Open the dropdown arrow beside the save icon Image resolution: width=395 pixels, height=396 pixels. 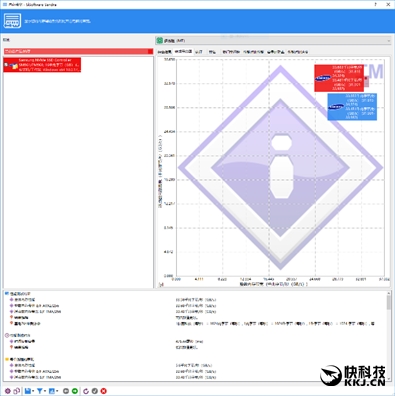(x=33, y=391)
